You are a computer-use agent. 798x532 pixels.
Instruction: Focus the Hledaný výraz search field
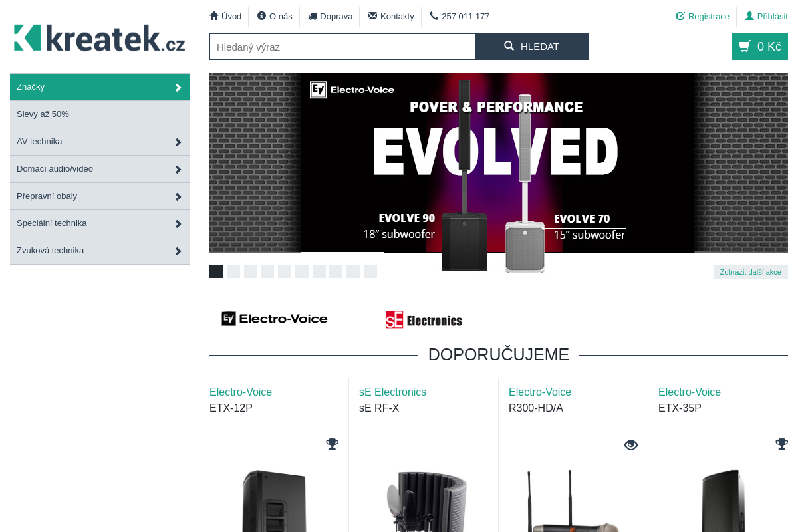(342, 47)
